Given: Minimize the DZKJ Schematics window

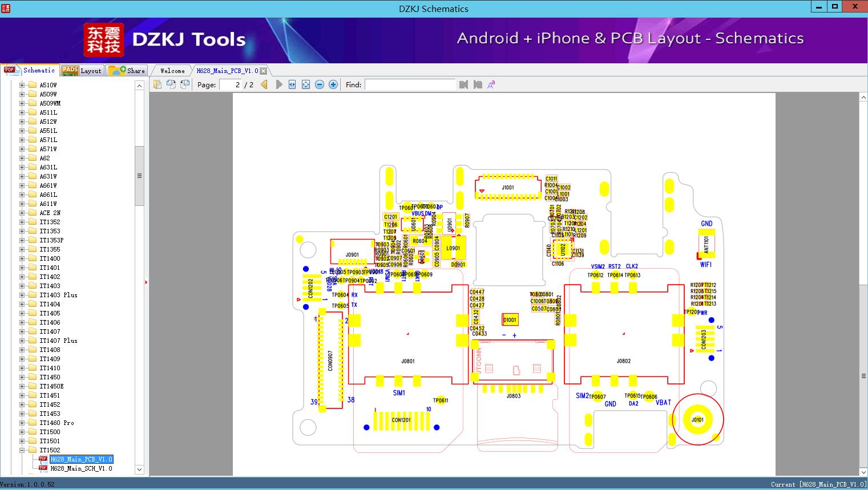Looking at the screenshot, I should point(818,7).
